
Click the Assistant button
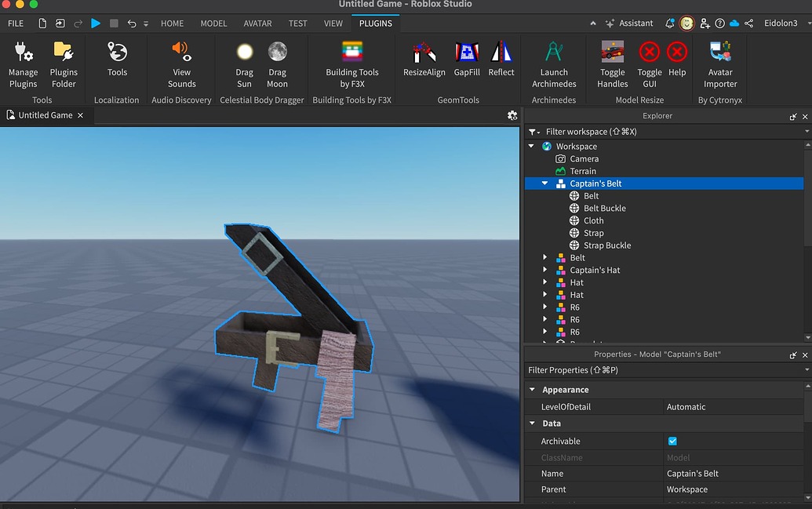point(630,24)
